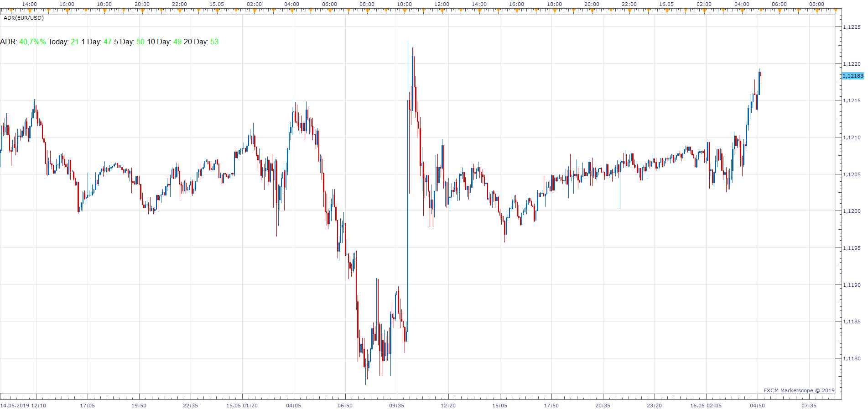This screenshot has width=868, height=411.
Task: Click the 15.05 01:20 time axis label
Action: (242, 406)
